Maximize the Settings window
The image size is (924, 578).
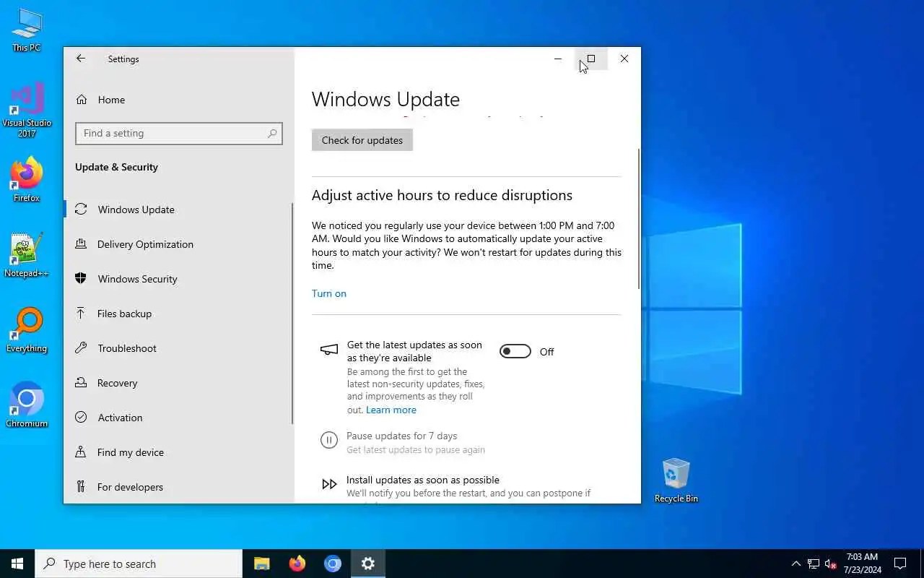point(591,59)
